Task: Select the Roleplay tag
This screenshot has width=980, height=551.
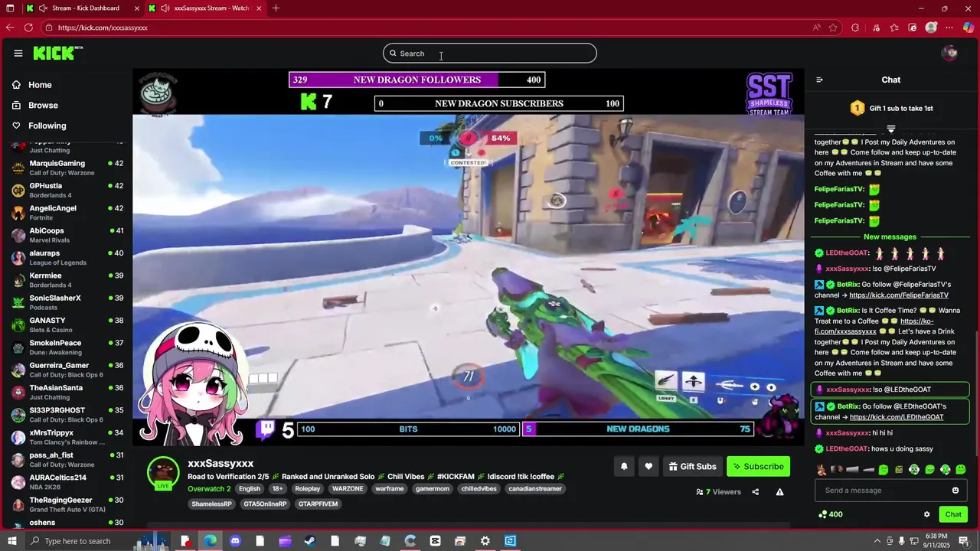Action: [308, 489]
